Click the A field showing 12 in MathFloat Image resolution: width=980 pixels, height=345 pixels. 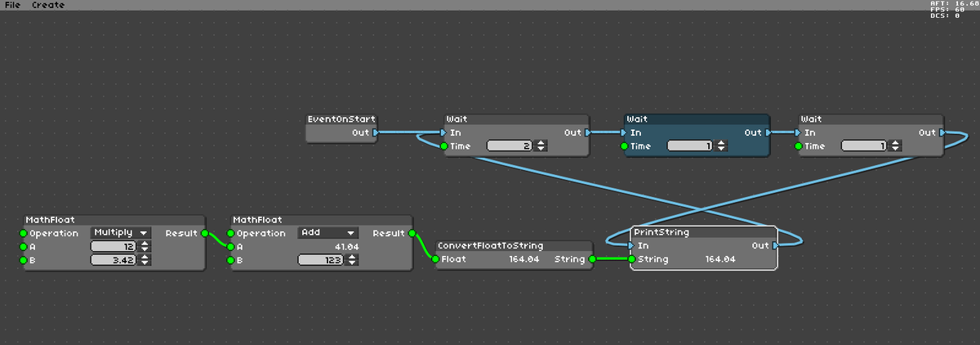coord(114,246)
